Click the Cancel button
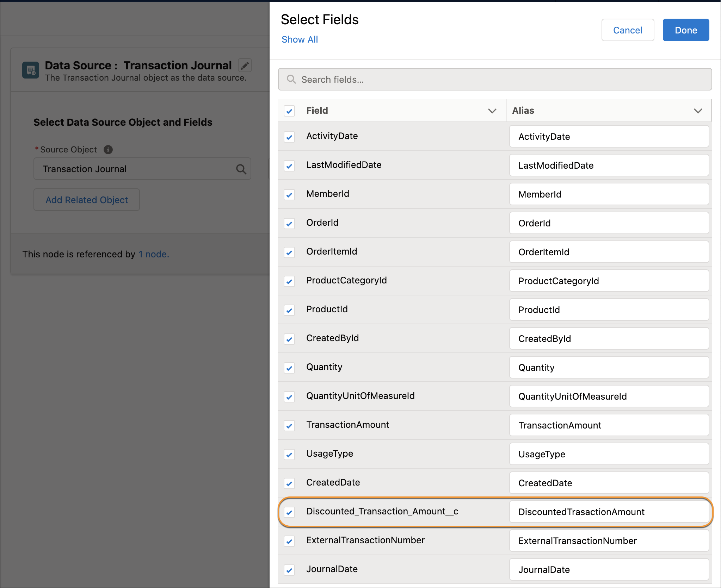721x588 pixels. pyautogui.click(x=628, y=30)
